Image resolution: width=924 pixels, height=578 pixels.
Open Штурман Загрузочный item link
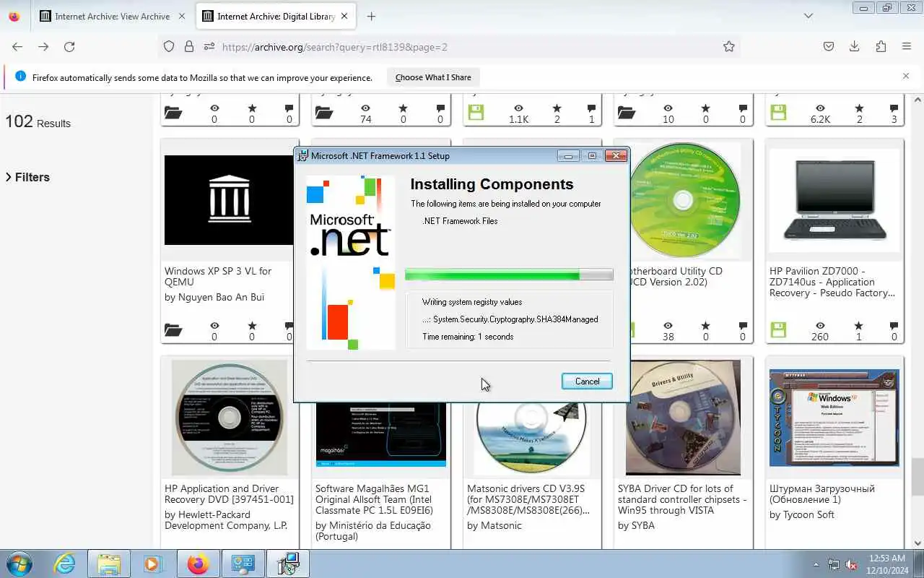[x=822, y=494]
